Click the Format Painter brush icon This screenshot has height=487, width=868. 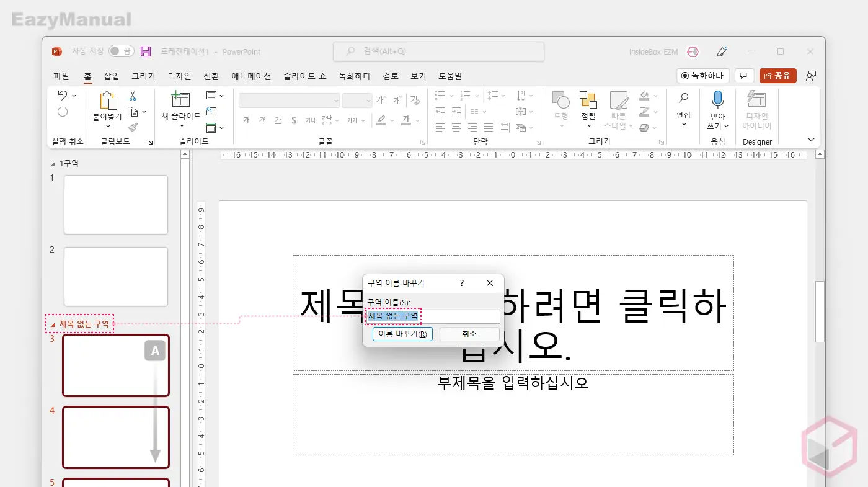pyautogui.click(x=133, y=127)
